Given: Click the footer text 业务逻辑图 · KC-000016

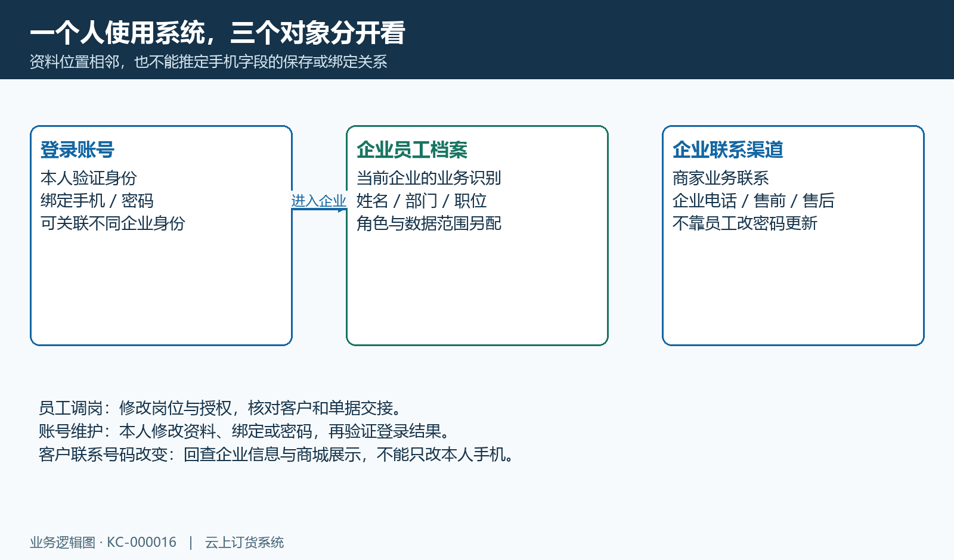Looking at the screenshot, I should [103, 543].
